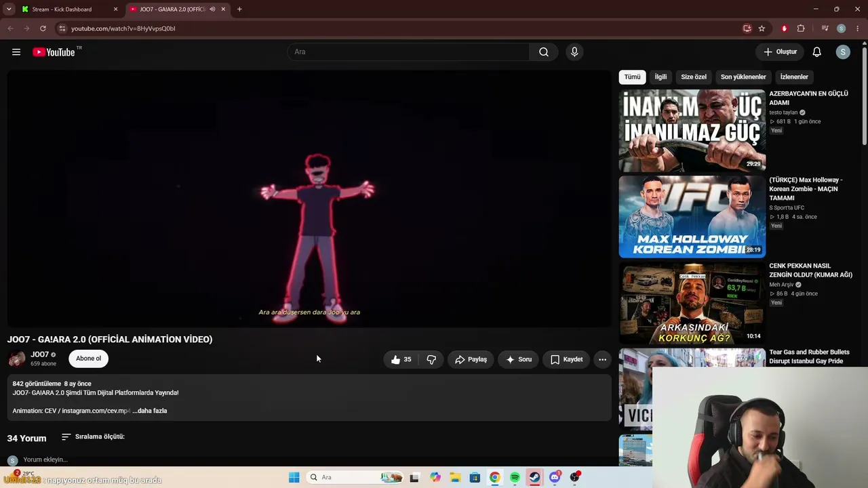Open the JOO7 channel name link

(40, 354)
